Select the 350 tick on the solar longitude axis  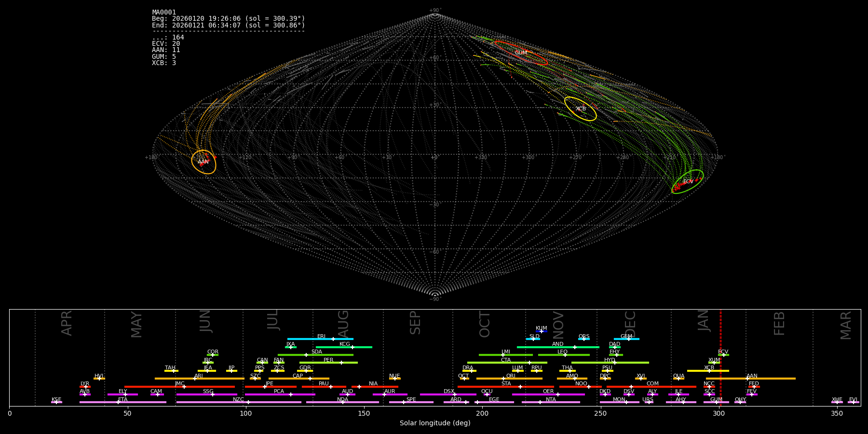tap(837, 413)
